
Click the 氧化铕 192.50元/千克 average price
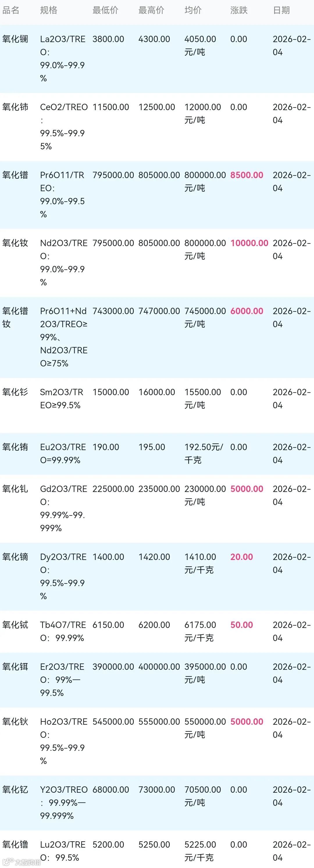tap(204, 454)
